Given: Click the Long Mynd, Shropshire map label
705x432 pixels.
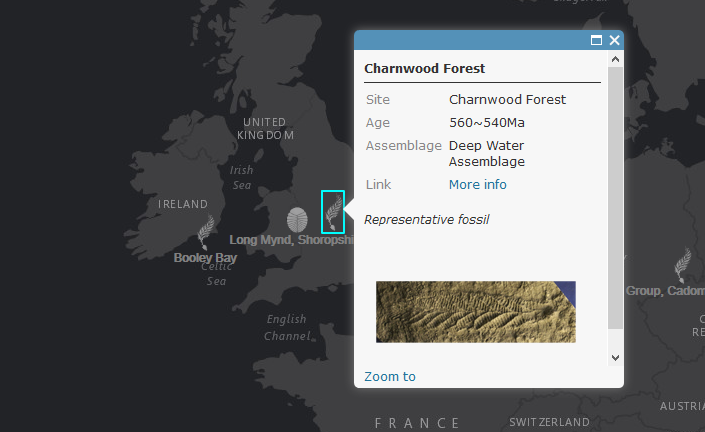Looking at the screenshot, I should click(x=292, y=240).
